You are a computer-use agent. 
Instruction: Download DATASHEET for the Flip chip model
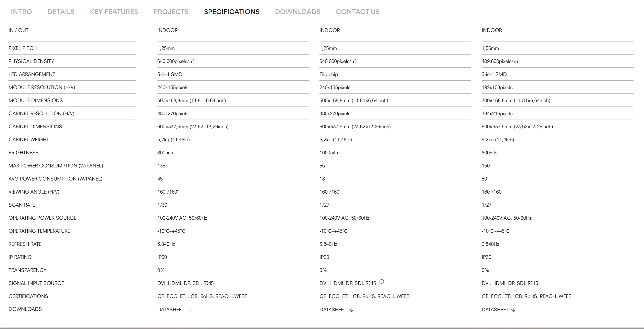pyautogui.click(x=333, y=310)
